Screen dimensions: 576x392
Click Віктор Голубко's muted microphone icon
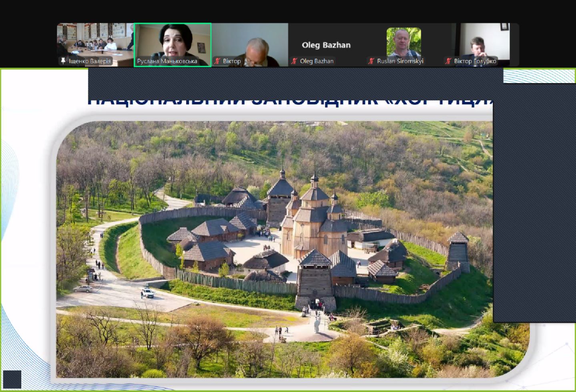coord(448,61)
